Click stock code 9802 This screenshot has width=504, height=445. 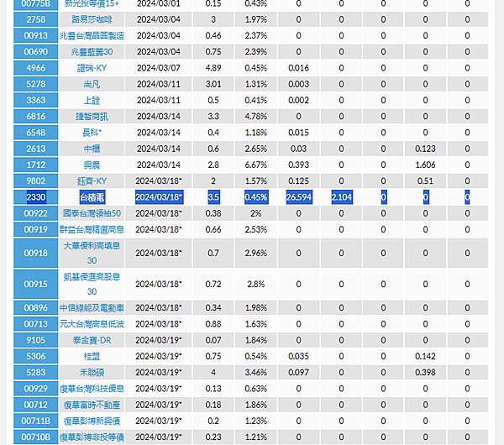tap(35, 181)
